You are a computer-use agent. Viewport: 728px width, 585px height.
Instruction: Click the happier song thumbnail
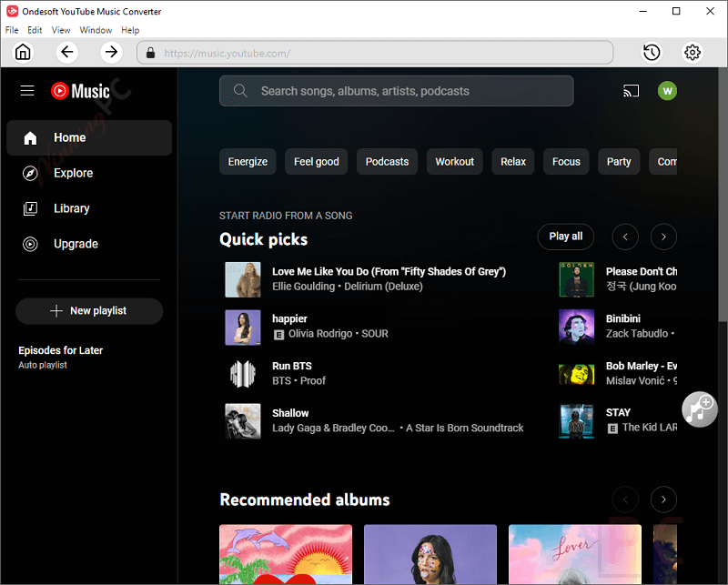point(243,328)
